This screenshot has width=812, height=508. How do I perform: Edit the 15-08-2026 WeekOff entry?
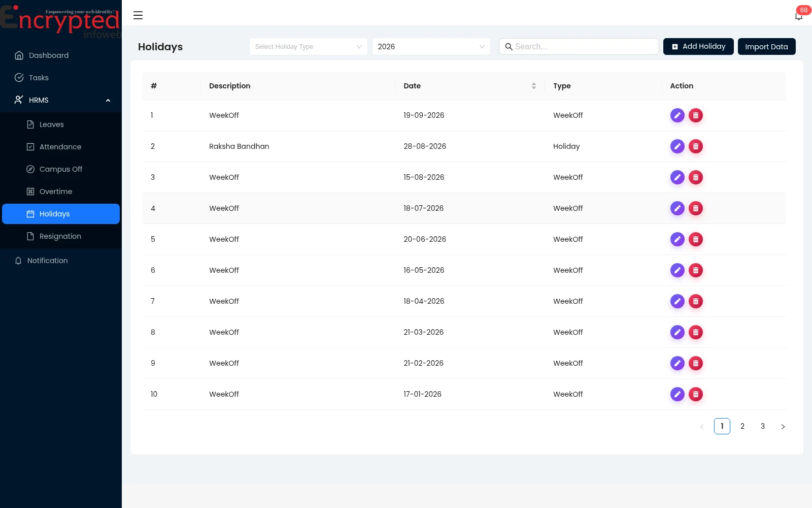[678, 177]
